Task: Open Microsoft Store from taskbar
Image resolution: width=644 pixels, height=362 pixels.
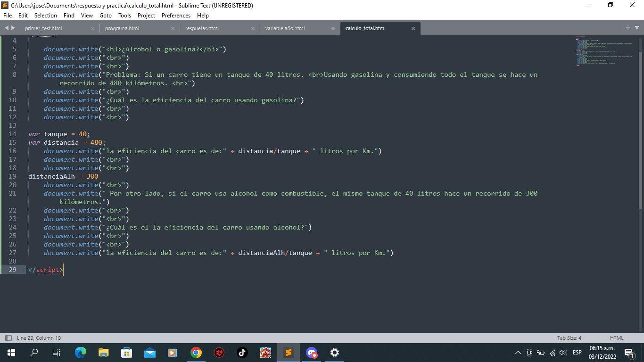Action: 127,352
